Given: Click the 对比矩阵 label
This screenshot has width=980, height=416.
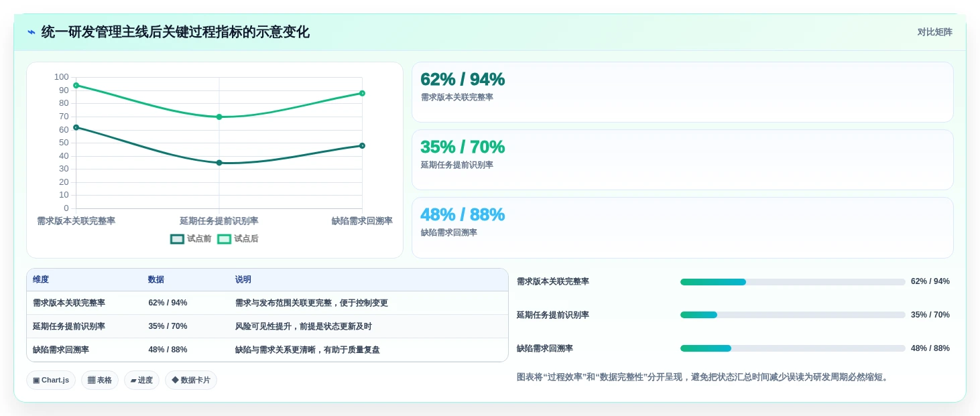Looking at the screenshot, I should 934,32.
